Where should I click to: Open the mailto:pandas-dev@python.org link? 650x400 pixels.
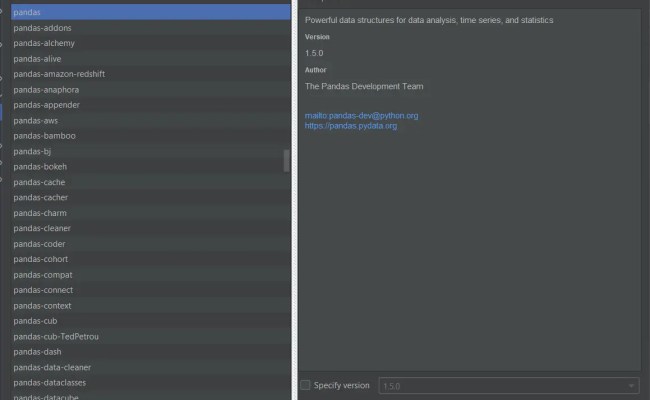tap(361, 116)
